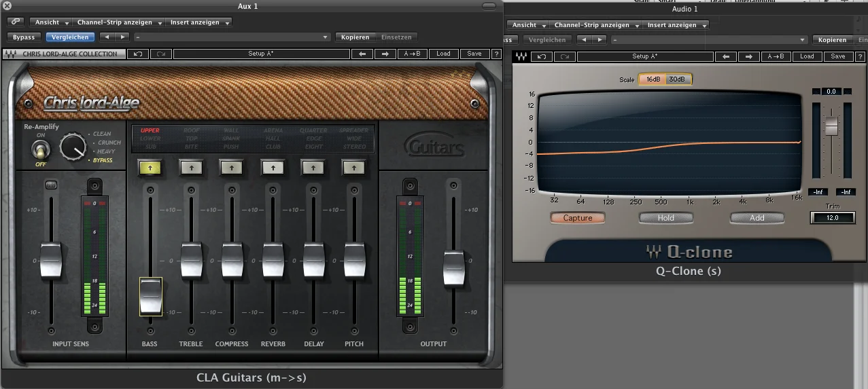
Task: Click the Bass mode arrow button
Action: 150,166
